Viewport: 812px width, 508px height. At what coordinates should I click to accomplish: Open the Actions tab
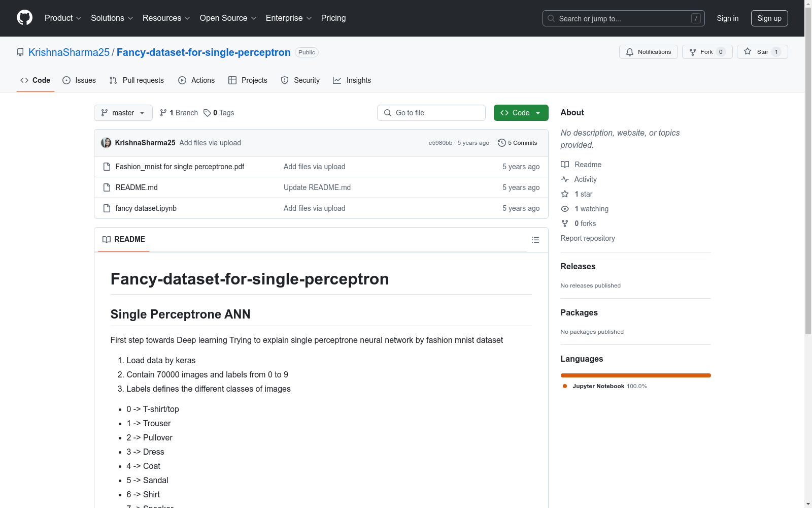196,80
